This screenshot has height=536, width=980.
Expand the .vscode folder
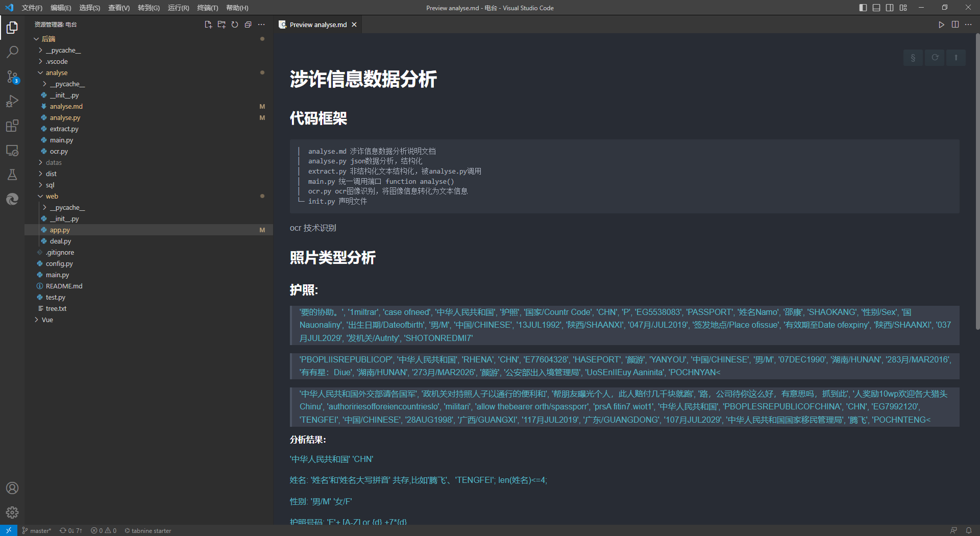(x=149, y=61)
